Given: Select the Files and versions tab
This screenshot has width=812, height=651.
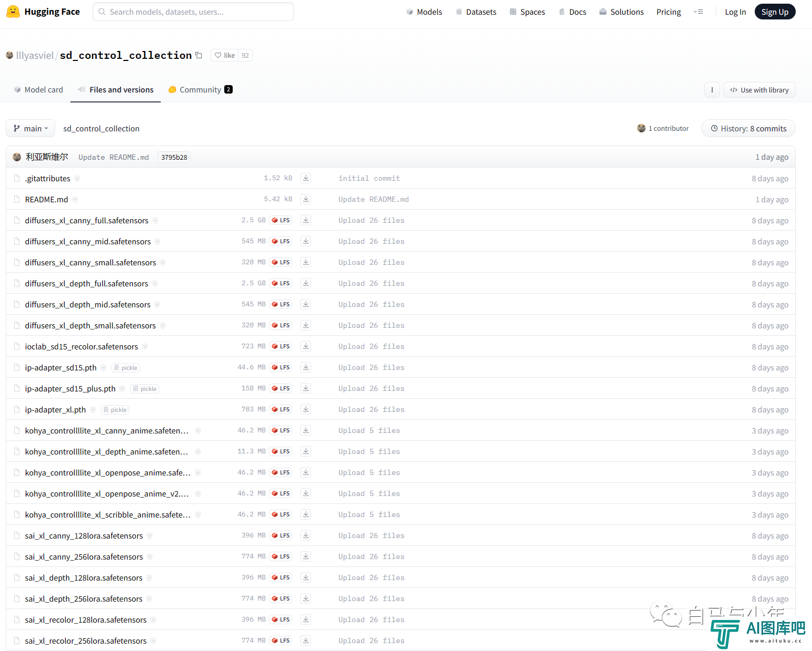Looking at the screenshot, I should [x=116, y=90].
